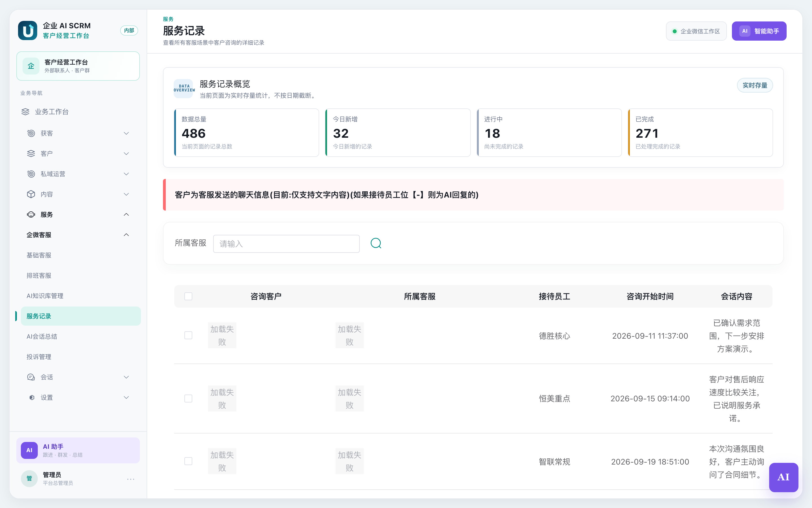
Task: Collapse the 服务 menu chevron
Action: (126, 214)
